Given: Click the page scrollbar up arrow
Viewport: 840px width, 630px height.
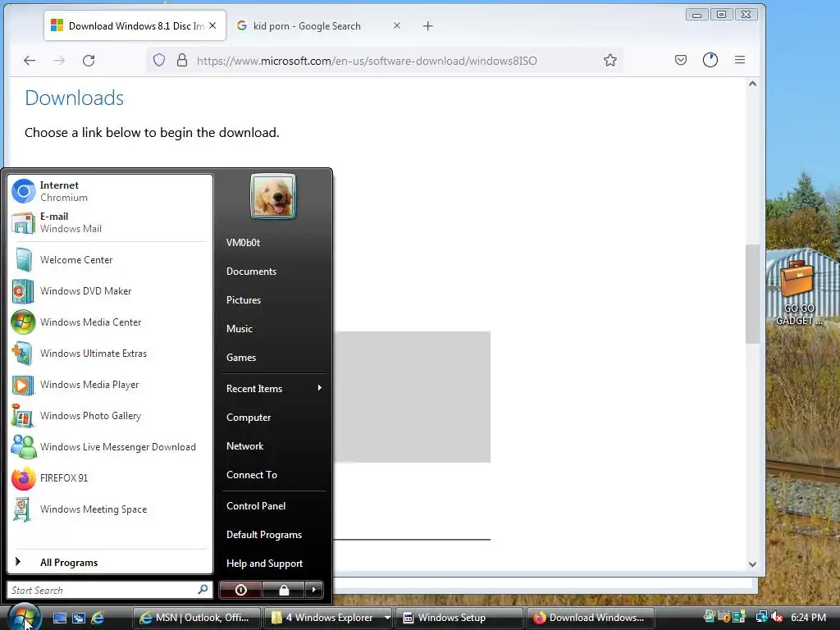Looking at the screenshot, I should click(x=753, y=84).
